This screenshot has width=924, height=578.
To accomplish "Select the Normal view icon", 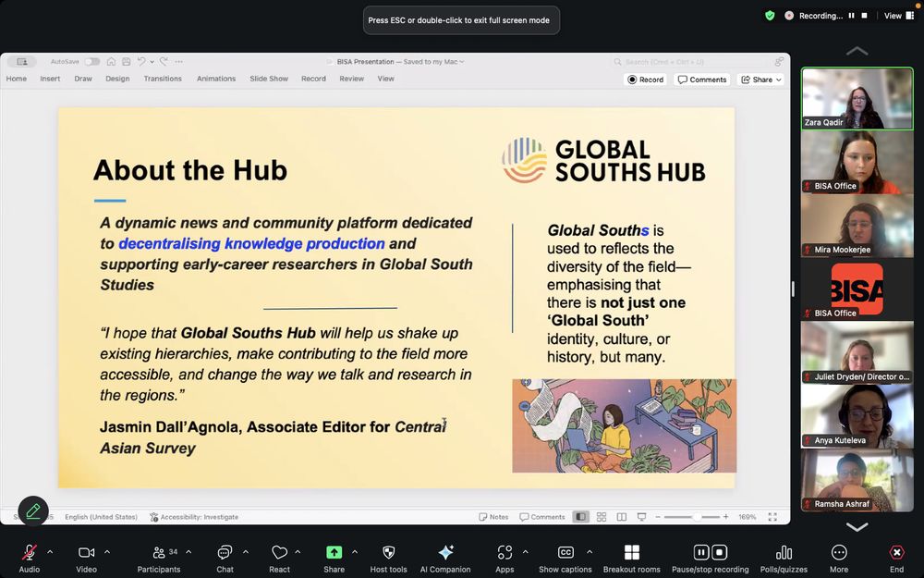I will (x=581, y=517).
